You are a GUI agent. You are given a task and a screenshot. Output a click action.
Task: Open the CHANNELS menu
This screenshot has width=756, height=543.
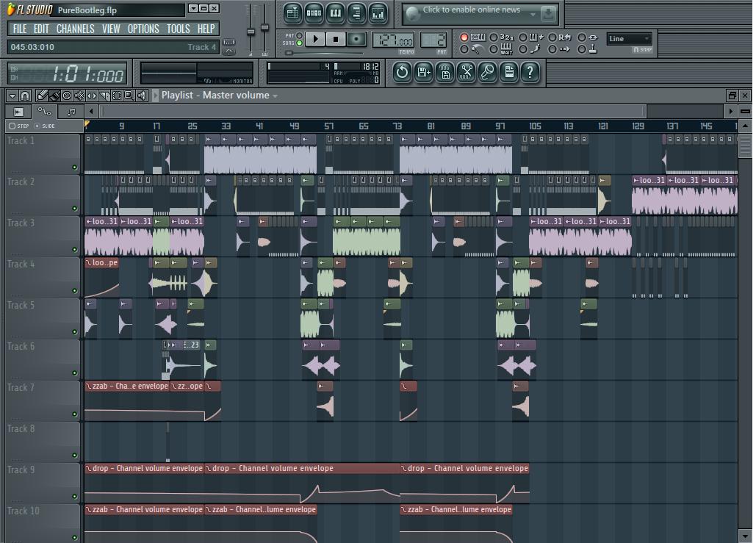[x=75, y=29]
